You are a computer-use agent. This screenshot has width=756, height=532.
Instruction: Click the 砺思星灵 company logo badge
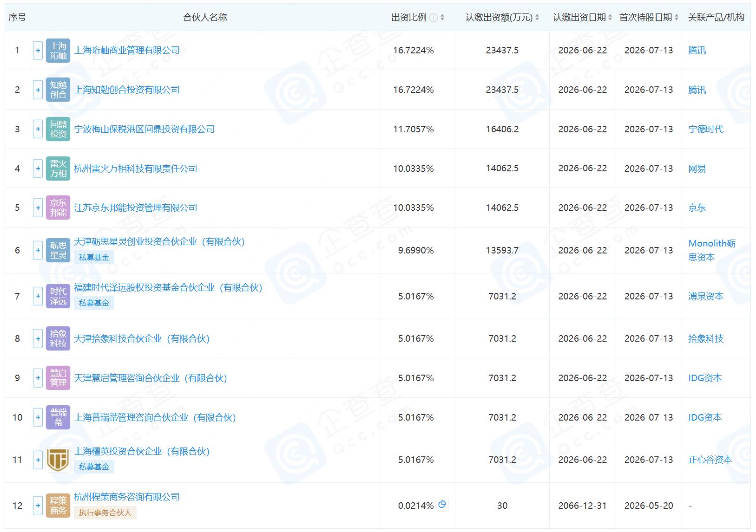(58, 250)
